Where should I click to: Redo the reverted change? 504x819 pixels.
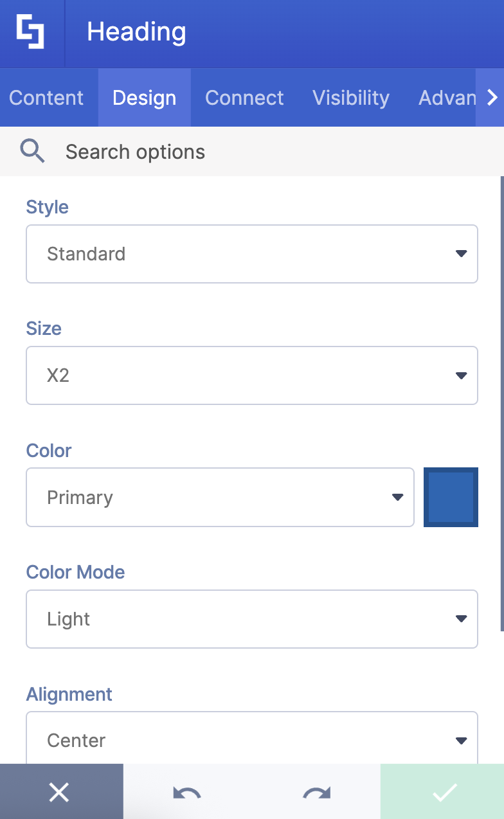tap(315, 792)
